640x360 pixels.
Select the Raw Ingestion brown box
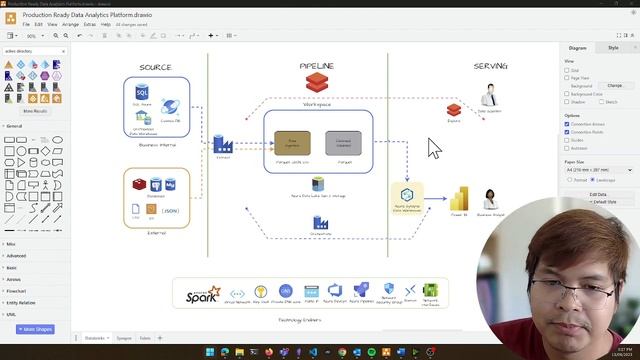[292, 143]
